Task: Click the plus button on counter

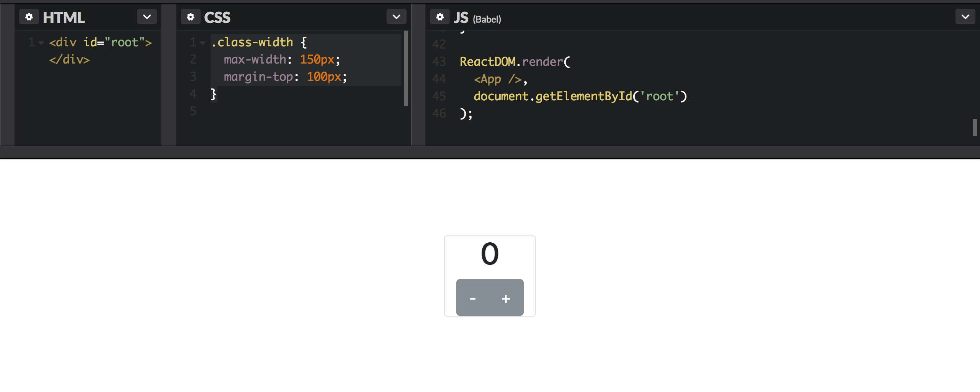Action: click(506, 297)
